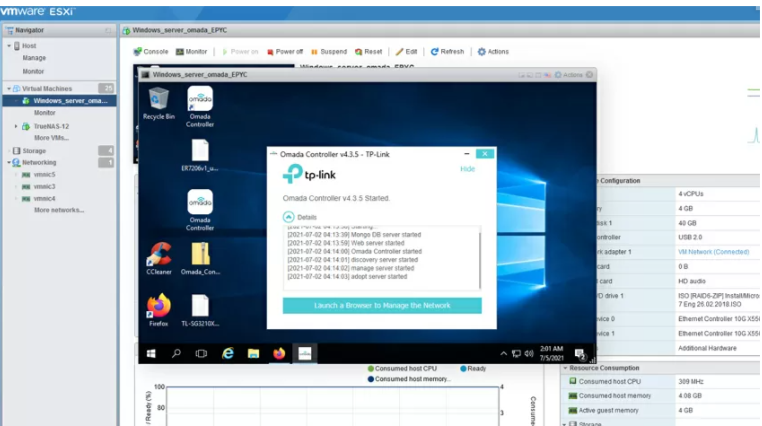Select Storage in the Navigator
The width and height of the screenshot is (762, 426).
pyautogui.click(x=34, y=150)
